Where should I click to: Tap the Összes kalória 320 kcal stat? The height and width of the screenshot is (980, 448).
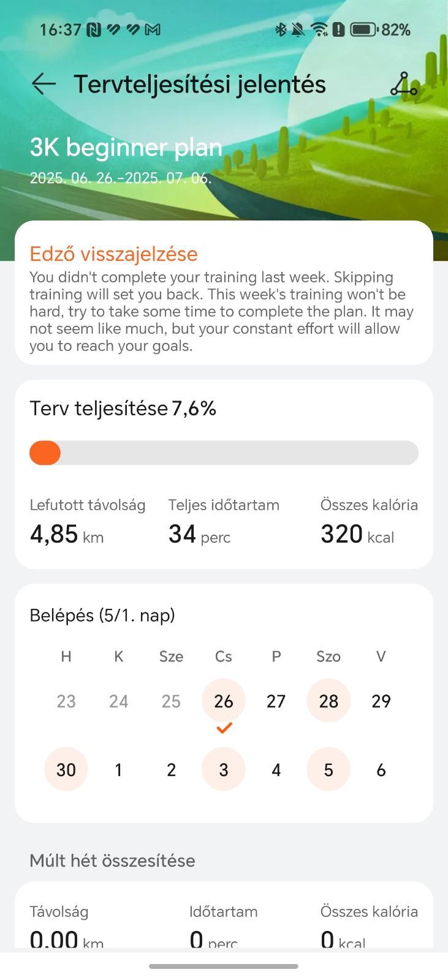tap(369, 522)
